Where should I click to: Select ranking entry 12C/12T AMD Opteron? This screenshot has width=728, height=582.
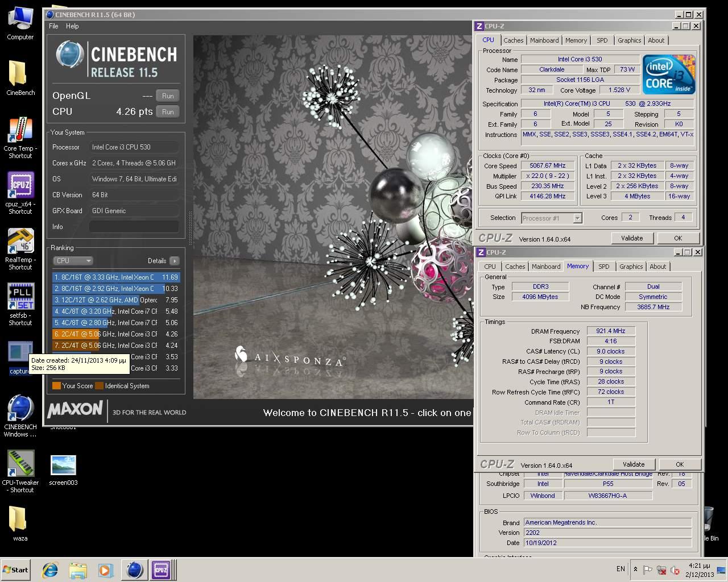pyautogui.click(x=116, y=300)
